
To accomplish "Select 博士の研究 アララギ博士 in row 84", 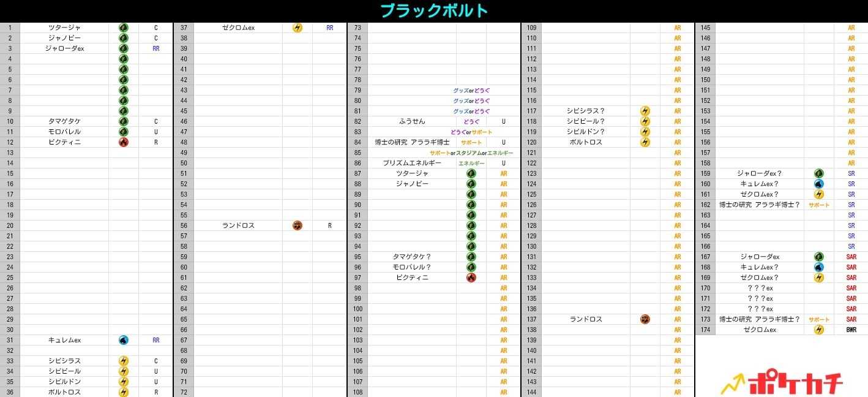I will click(412, 142).
